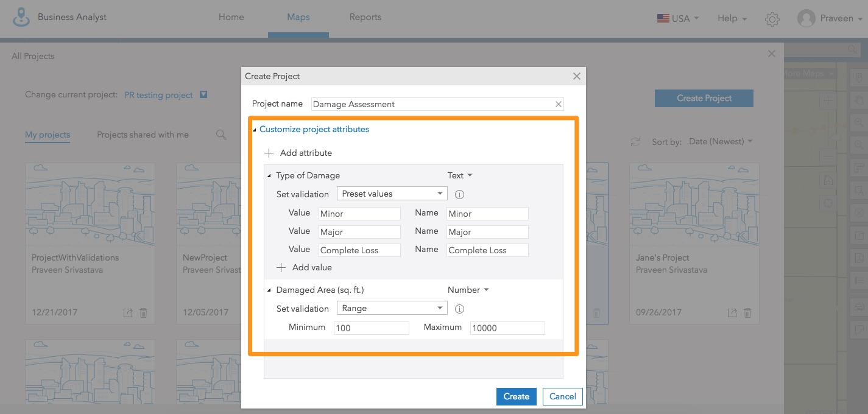
Task: Delete Jane's Project via trash icon
Action: 748,313
